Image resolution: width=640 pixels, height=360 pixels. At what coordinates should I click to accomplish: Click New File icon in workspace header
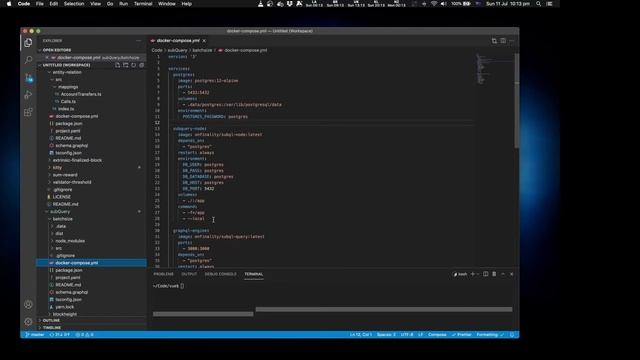click(x=118, y=65)
